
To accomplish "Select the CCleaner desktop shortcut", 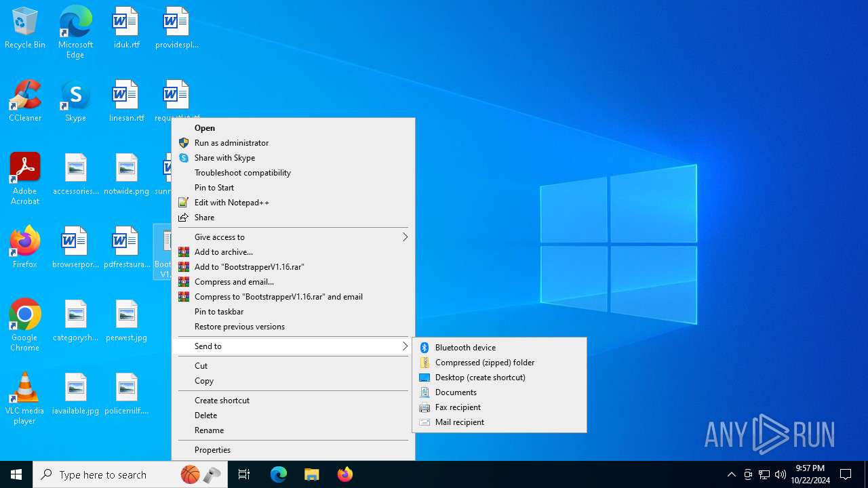I will click(x=25, y=102).
